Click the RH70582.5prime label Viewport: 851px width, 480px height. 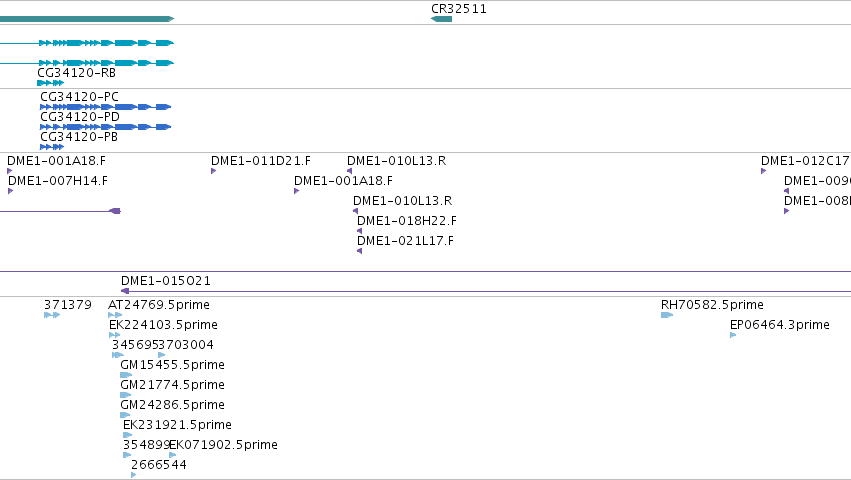712,305
